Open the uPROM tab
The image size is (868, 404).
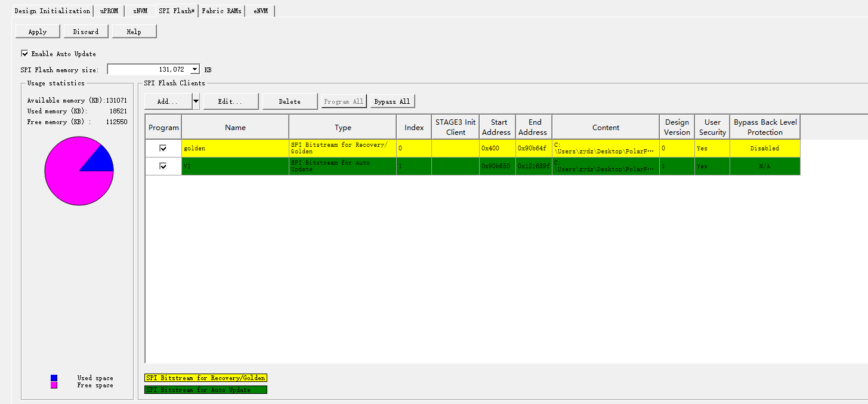tap(109, 11)
